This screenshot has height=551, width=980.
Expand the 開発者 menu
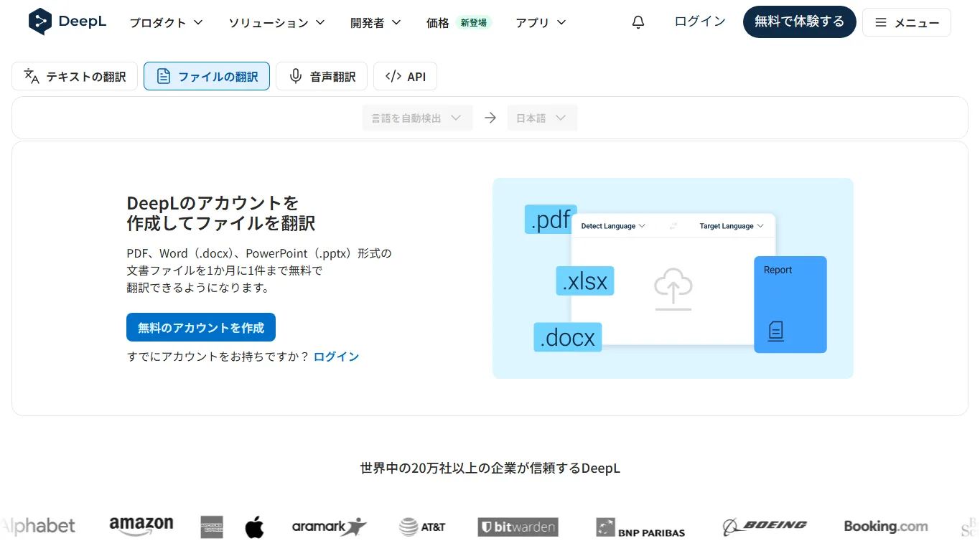pos(376,22)
